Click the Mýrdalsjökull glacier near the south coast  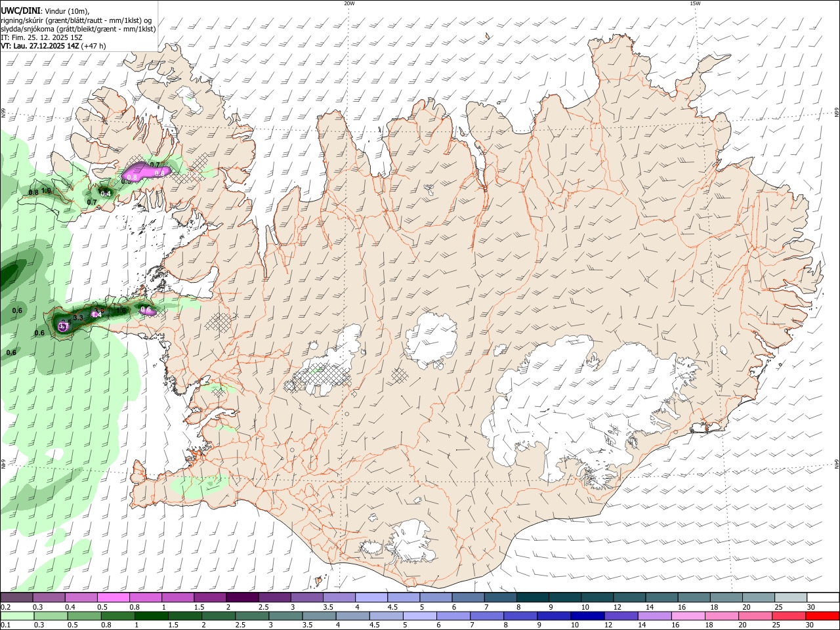click(x=411, y=541)
